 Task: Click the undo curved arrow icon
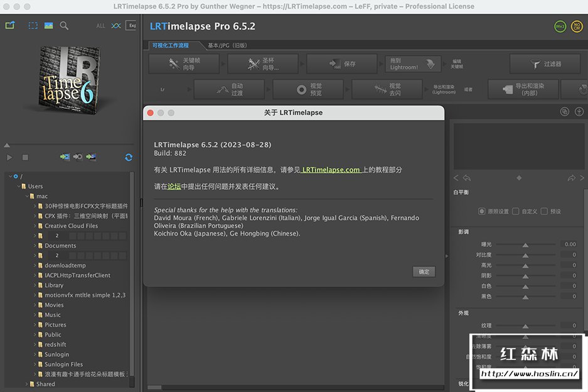click(x=467, y=178)
